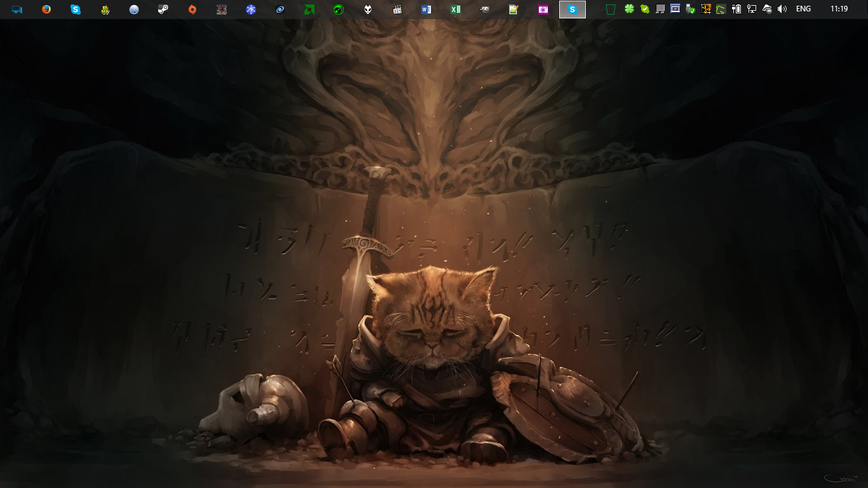The width and height of the screenshot is (868, 488).
Task: Open the dark red-eyed game icon
Action: coord(222,10)
